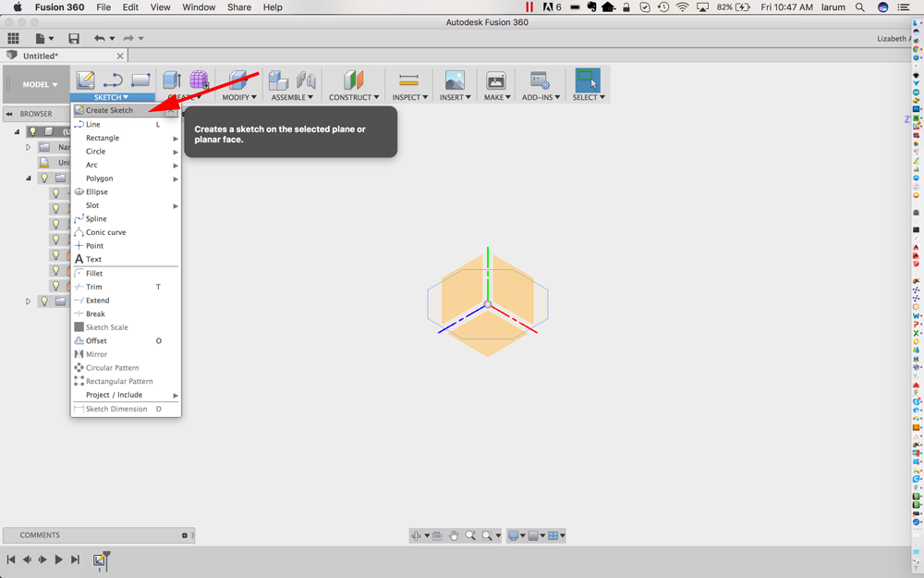Click the Undo arrow
Screen dimensions: 924x578
(100, 38)
